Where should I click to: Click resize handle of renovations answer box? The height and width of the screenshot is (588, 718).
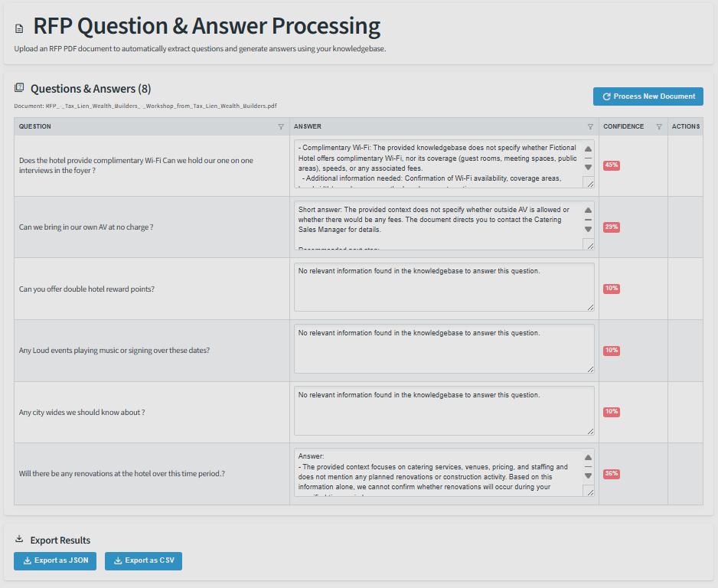pos(589,492)
